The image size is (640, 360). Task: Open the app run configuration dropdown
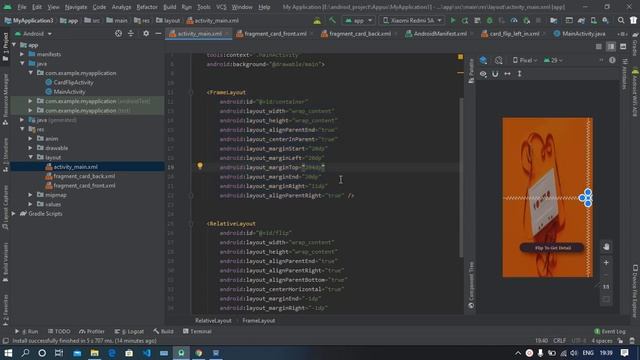point(358,20)
